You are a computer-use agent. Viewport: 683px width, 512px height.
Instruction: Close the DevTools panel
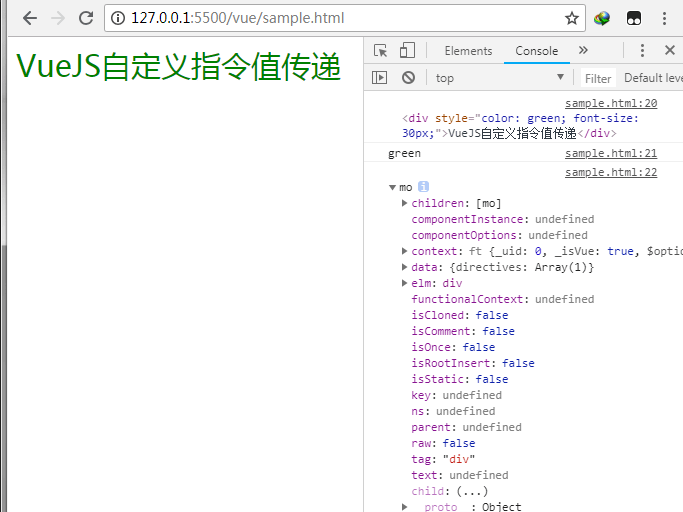coord(670,51)
